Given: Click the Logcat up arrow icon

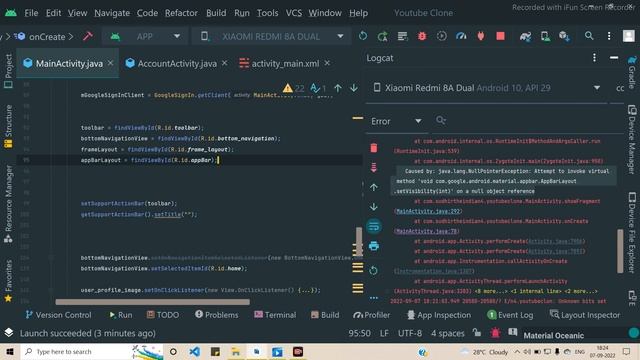Looking at the screenshot, I should click(373, 187).
